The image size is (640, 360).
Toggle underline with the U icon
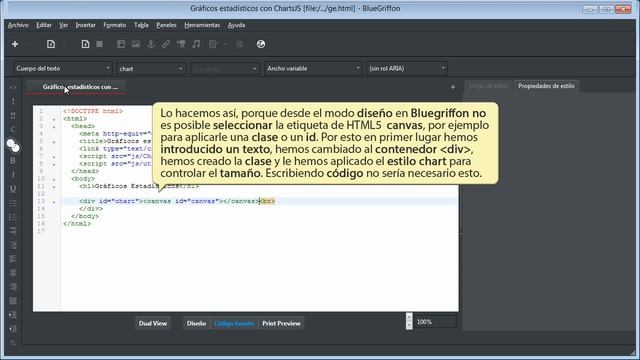click(13, 189)
